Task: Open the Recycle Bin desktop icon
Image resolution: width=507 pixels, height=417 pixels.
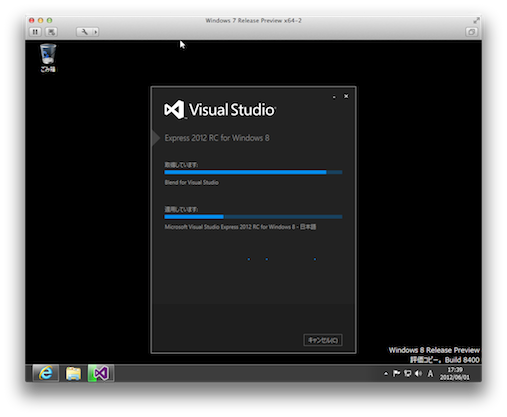Action: 48,58
